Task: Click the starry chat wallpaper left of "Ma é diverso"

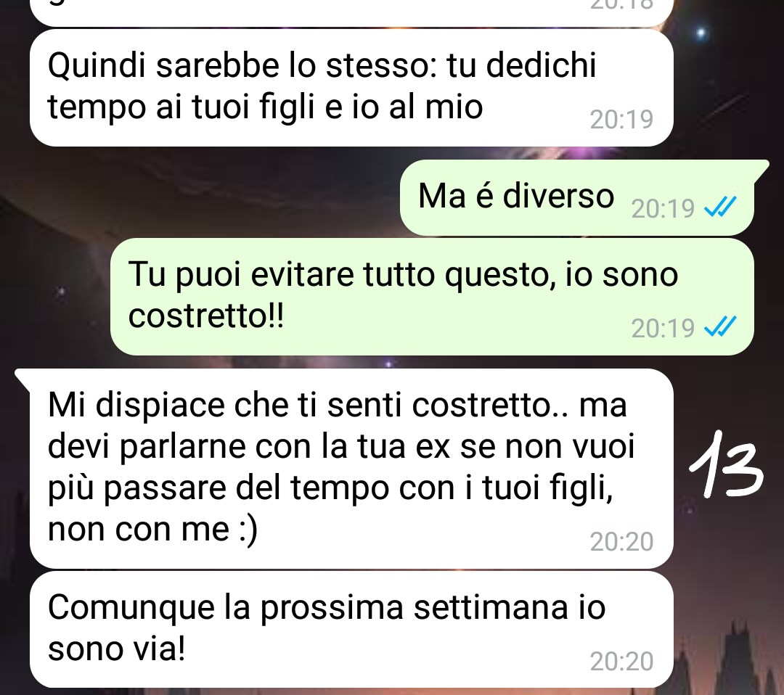Action: (x=200, y=198)
